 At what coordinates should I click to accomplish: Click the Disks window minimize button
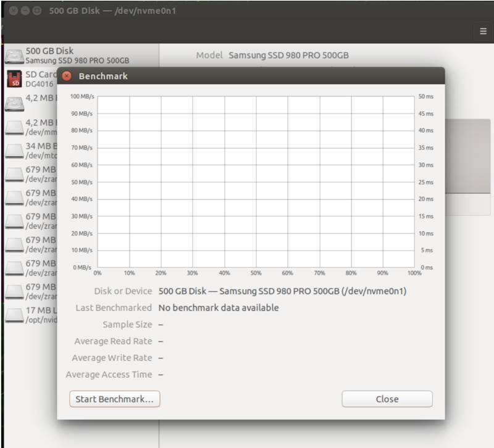point(25,10)
